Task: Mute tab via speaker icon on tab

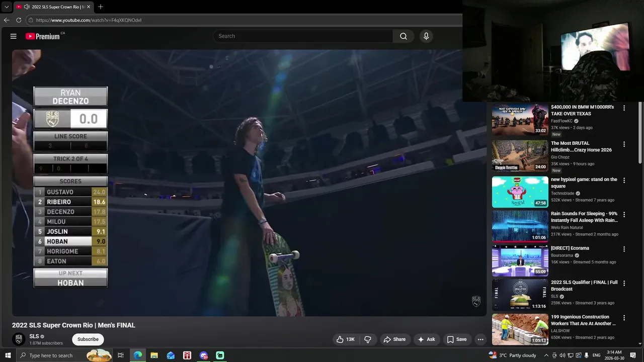Action: pos(26,7)
